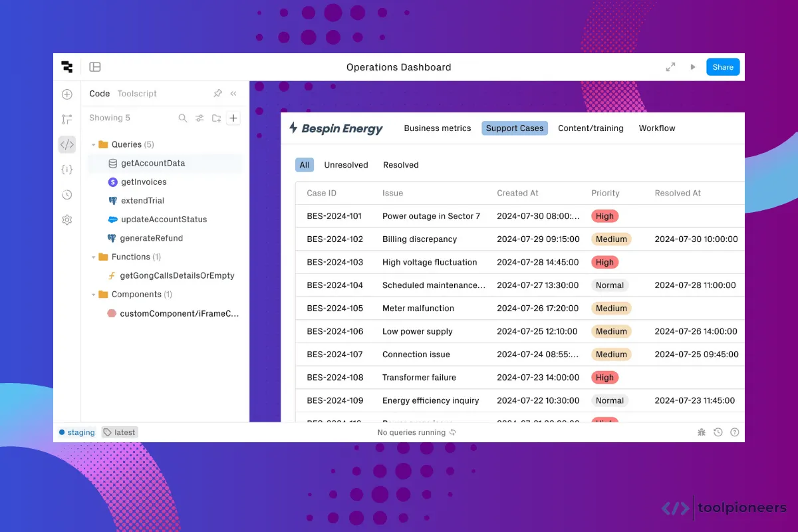Image resolution: width=798 pixels, height=532 pixels.
Task: Collapse the Functions folder
Action: tap(94, 257)
